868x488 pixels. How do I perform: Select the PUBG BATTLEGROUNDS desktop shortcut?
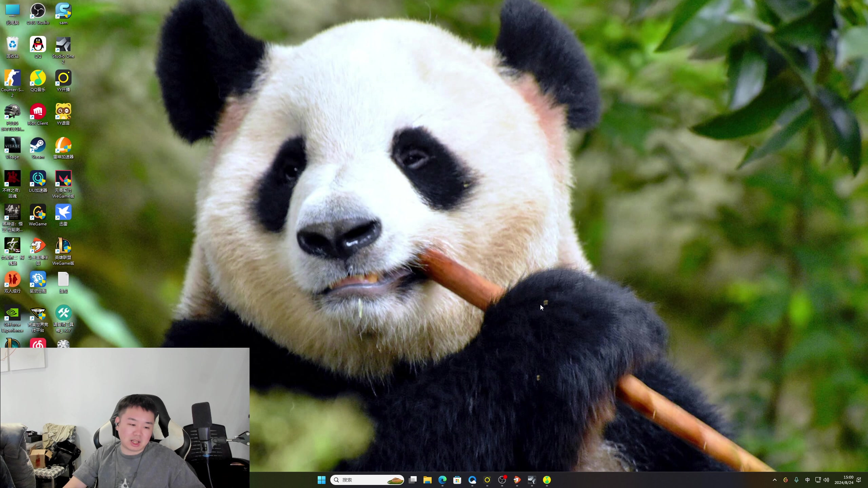[13, 117]
